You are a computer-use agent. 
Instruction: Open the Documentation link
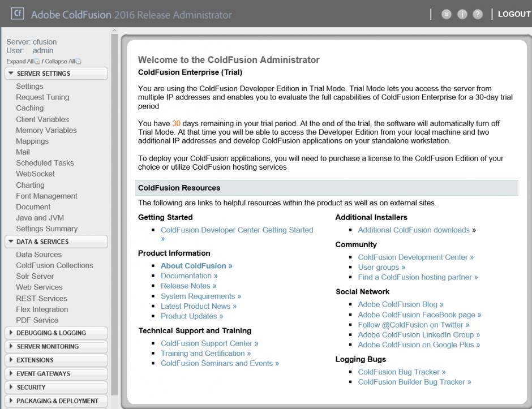tap(189, 276)
